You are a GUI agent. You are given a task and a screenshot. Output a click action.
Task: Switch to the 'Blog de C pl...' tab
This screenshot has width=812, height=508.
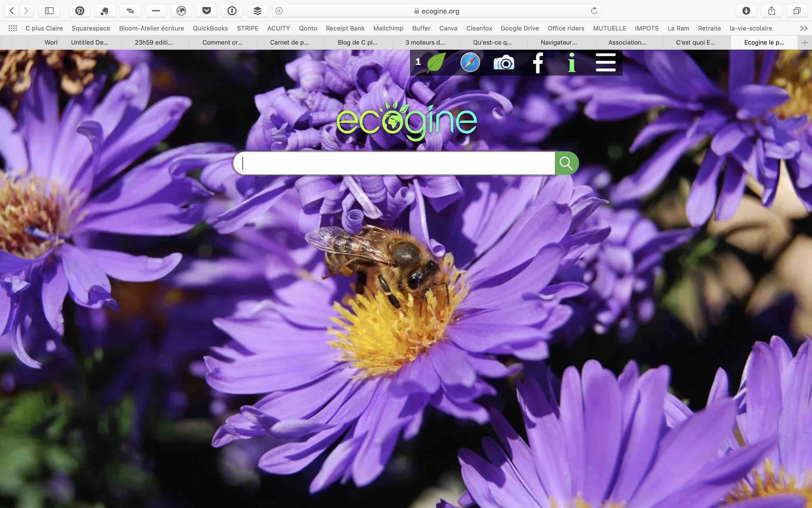tap(357, 42)
